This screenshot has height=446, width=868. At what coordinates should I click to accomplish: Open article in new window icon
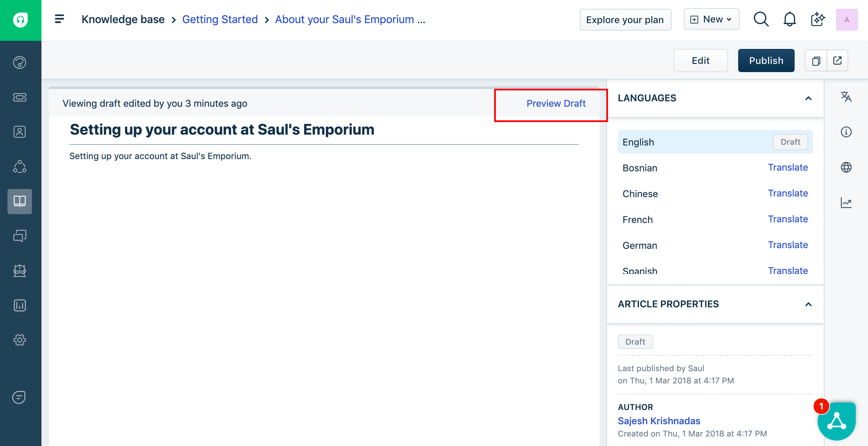(x=837, y=61)
